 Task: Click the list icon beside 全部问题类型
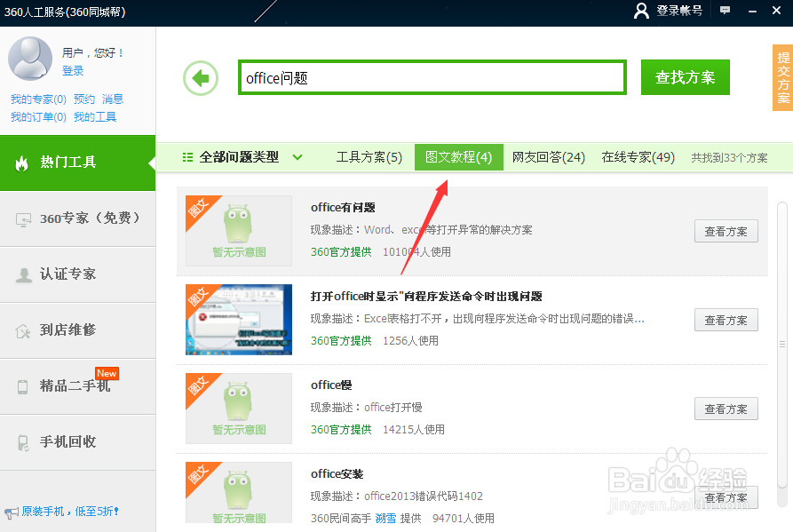tap(187, 157)
